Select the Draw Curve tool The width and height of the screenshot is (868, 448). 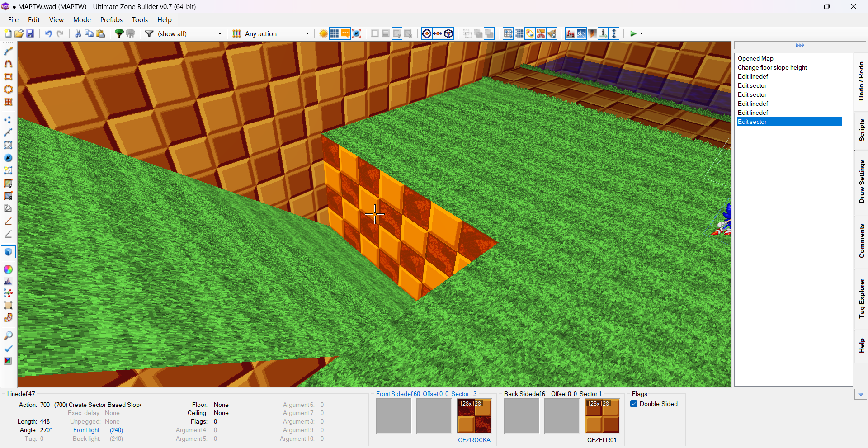[8, 64]
